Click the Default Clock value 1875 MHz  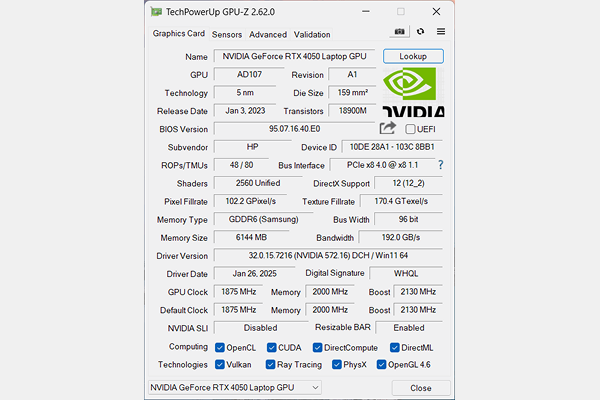pyautogui.click(x=238, y=310)
